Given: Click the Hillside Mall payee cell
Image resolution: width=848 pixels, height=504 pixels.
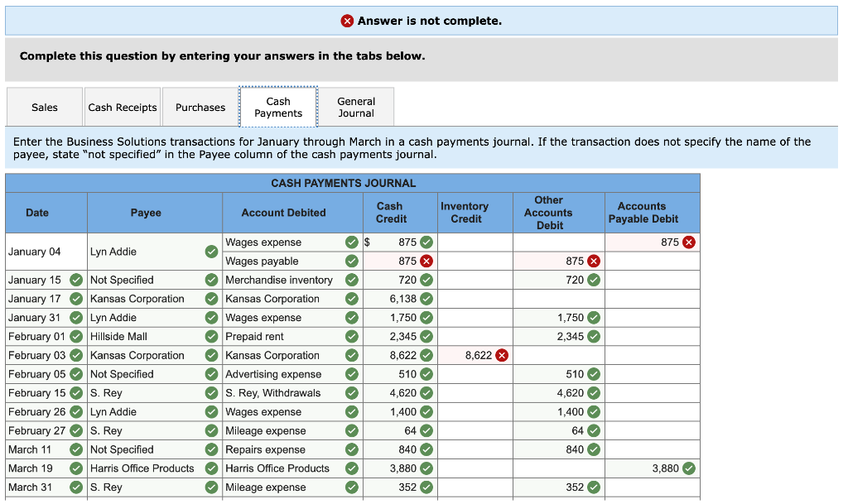Looking at the screenshot, I should pyautogui.click(x=155, y=337).
